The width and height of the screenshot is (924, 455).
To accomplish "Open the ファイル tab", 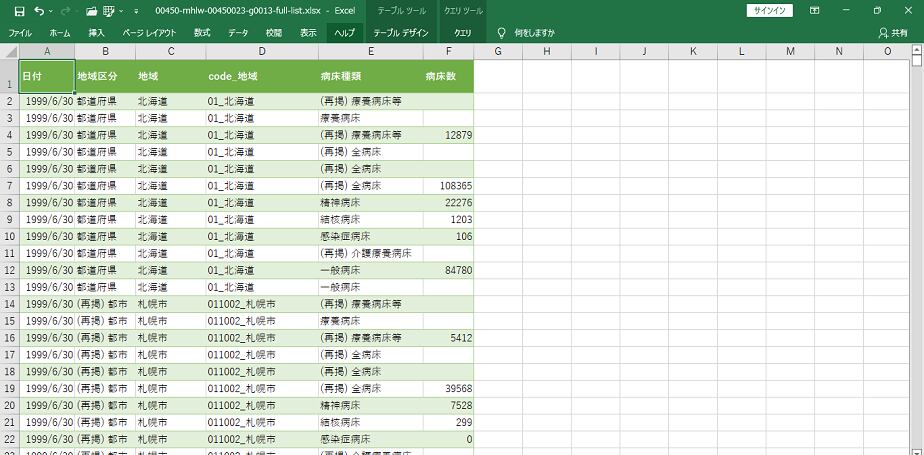I will [x=20, y=33].
